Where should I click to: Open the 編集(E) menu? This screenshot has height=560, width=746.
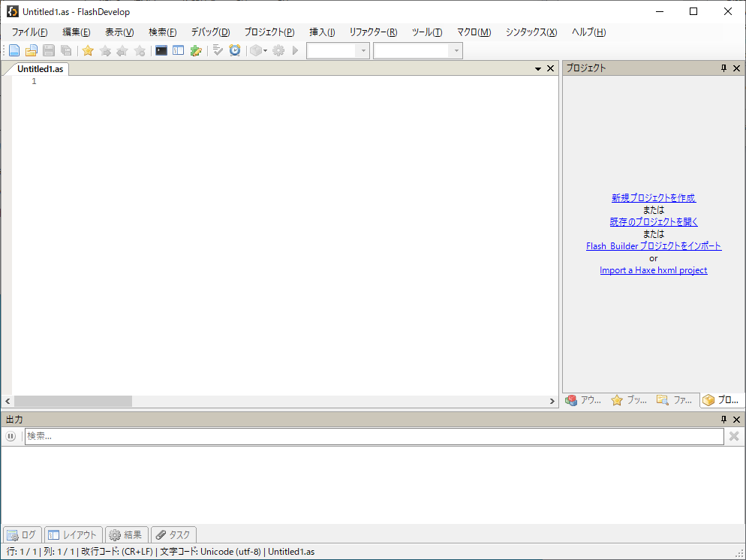[x=76, y=32]
